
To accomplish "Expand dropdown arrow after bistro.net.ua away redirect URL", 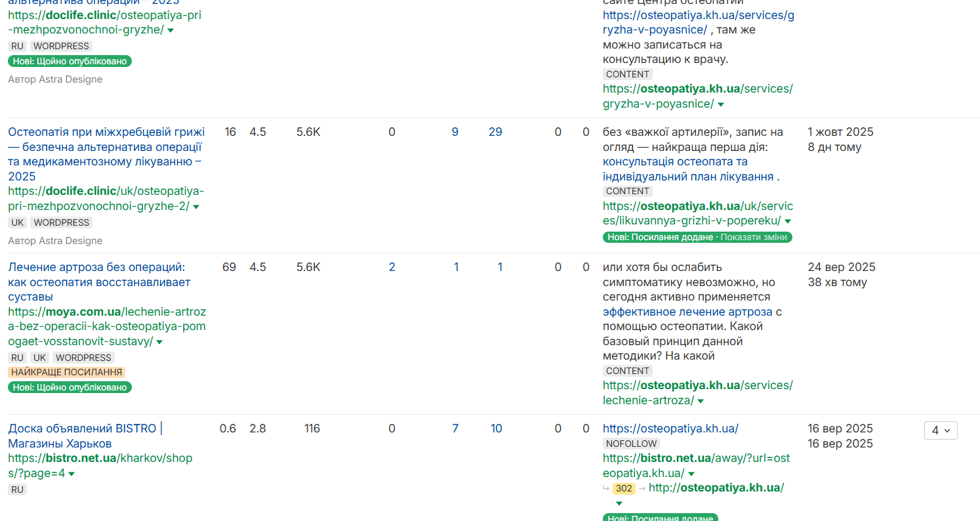I will [691, 474].
